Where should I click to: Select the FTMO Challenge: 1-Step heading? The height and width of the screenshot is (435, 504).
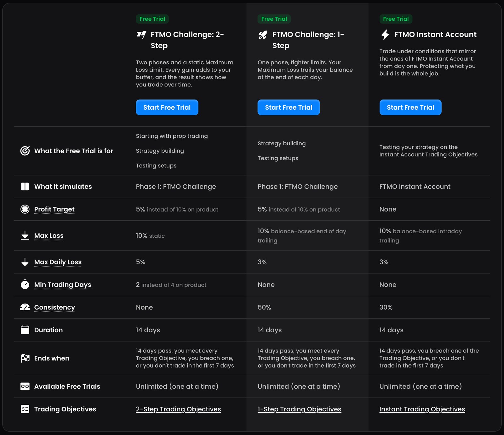point(308,40)
